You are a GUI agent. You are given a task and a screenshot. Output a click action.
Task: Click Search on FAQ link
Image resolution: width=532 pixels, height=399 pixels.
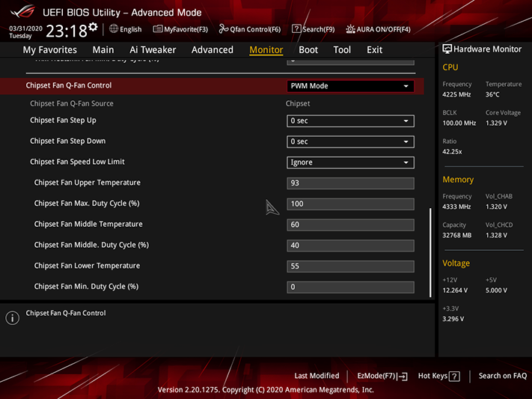click(x=503, y=376)
